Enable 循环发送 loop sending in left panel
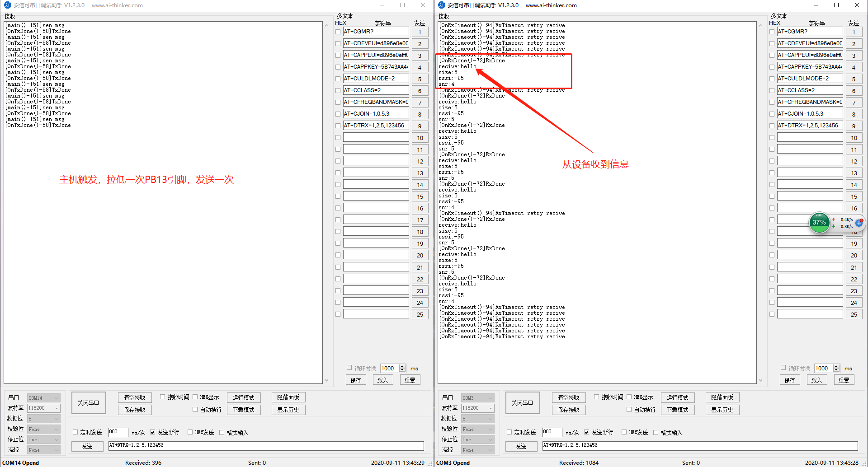The width and height of the screenshot is (868, 467). [x=349, y=368]
